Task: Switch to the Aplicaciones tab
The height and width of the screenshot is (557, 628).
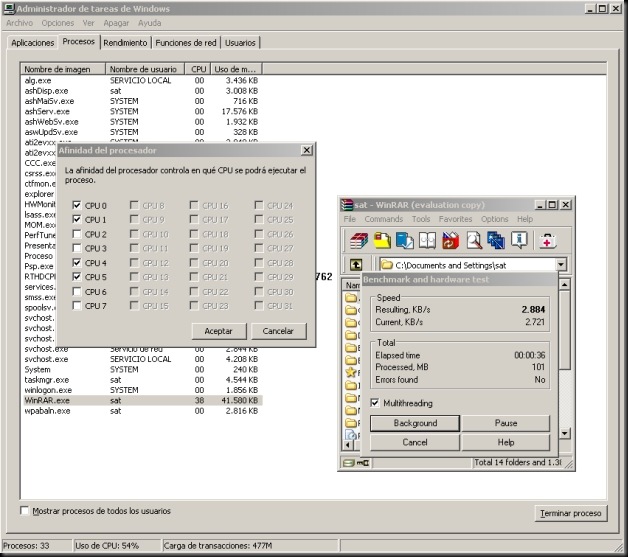Action: click(x=32, y=42)
